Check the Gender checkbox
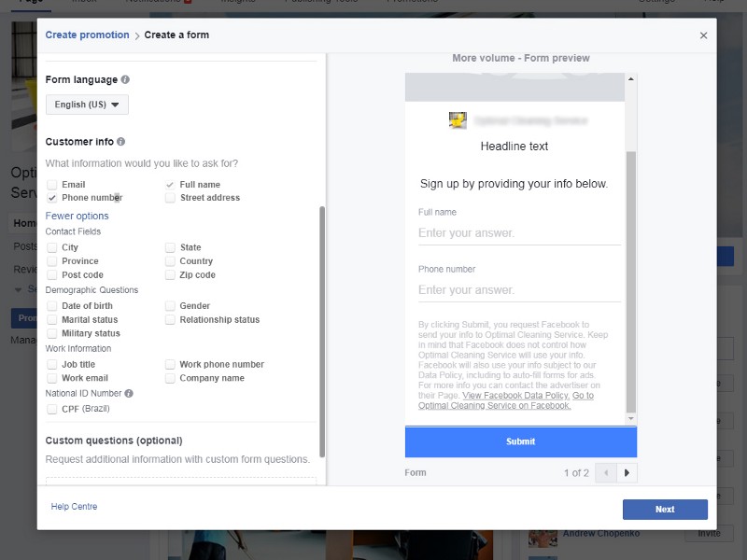The image size is (747, 560). click(x=170, y=306)
